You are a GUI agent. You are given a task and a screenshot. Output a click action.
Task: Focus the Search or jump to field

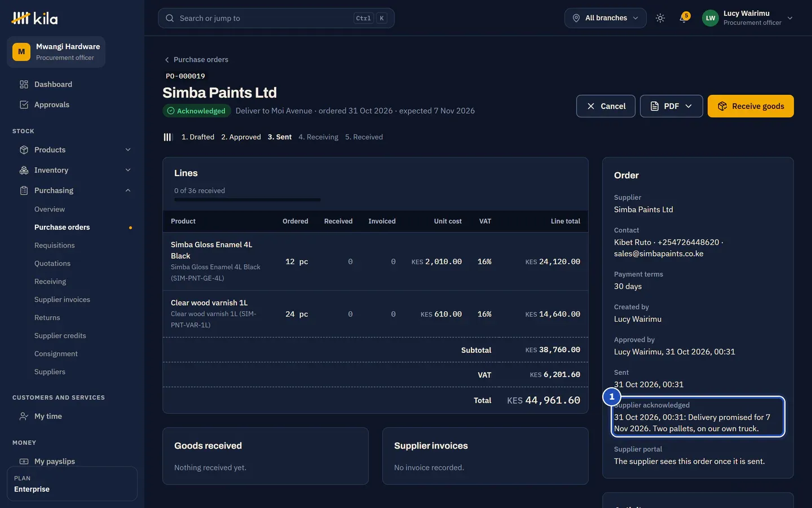tap(276, 18)
